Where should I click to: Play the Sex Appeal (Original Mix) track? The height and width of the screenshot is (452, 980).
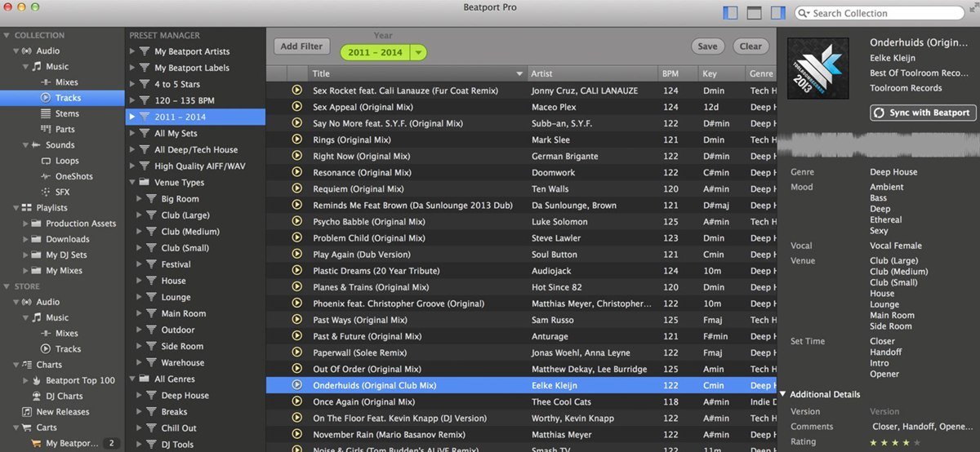(x=297, y=107)
